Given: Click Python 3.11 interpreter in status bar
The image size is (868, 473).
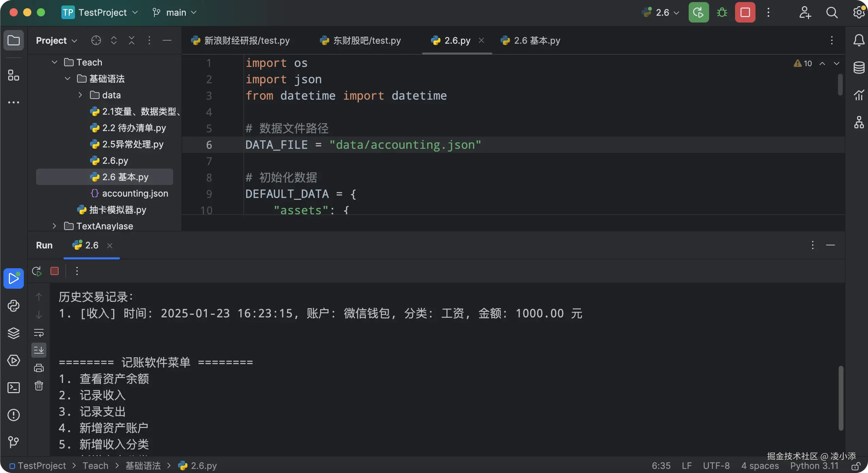Looking at the screenshot, I should [814, 466].
